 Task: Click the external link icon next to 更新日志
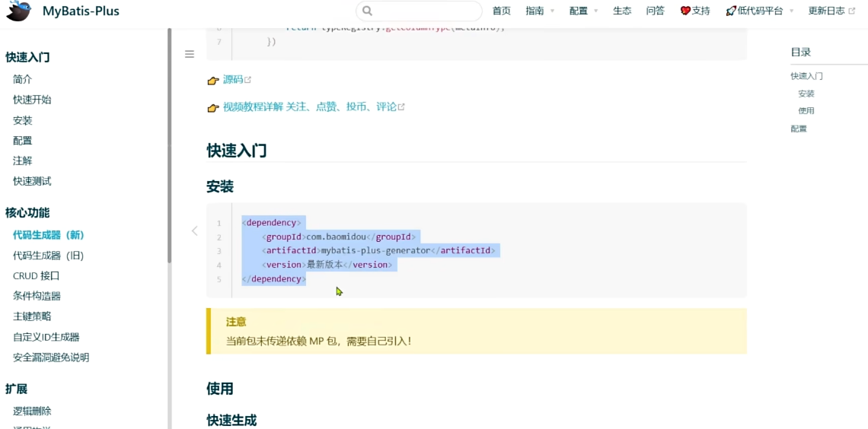(852, 11)
